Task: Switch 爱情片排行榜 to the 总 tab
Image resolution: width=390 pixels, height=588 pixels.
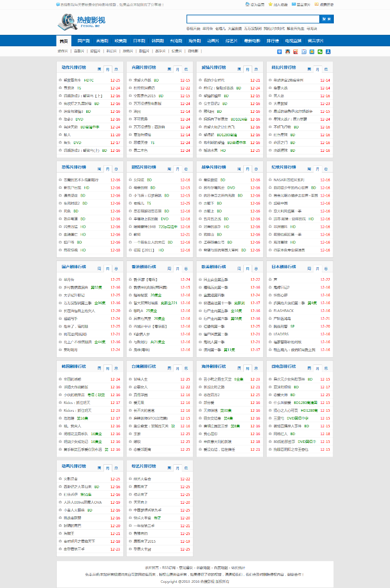Action: pyautogui.click(x=256, y=69)
